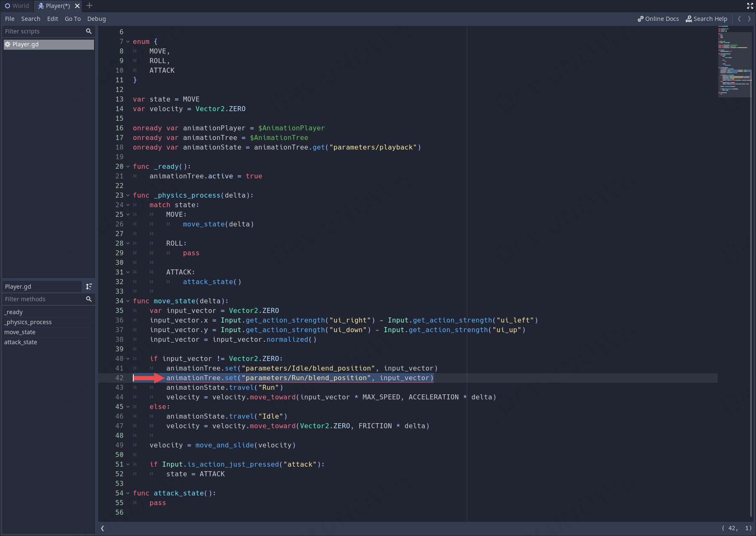Close the Player(*) tab
Viewport: 756px width, 536px height.
click(x=77, y=6)
